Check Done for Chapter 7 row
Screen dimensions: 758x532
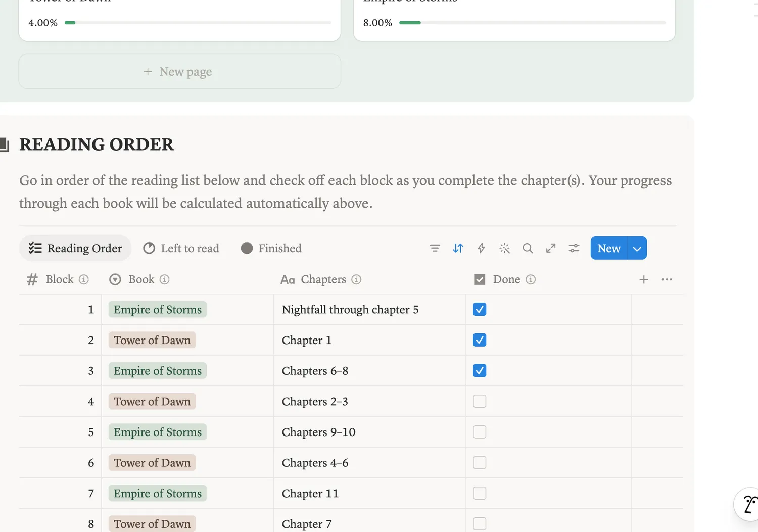pos(480,524)
